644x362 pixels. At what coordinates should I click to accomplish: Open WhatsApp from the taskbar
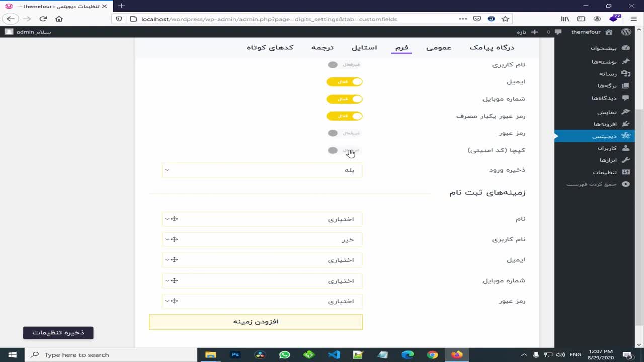[x=285, y=355]
